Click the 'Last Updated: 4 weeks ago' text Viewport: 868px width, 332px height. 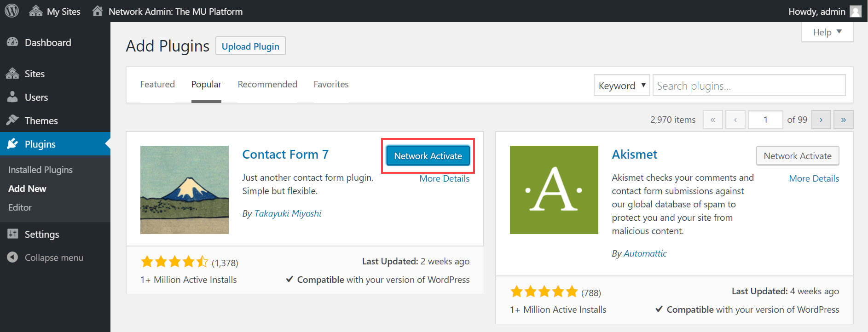pos(786,291)
